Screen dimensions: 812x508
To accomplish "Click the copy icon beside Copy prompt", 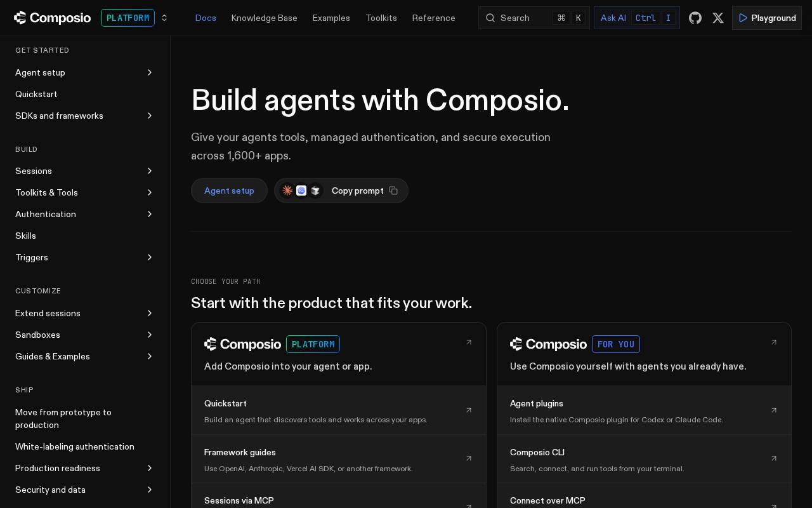I will (x=393, y=190).
